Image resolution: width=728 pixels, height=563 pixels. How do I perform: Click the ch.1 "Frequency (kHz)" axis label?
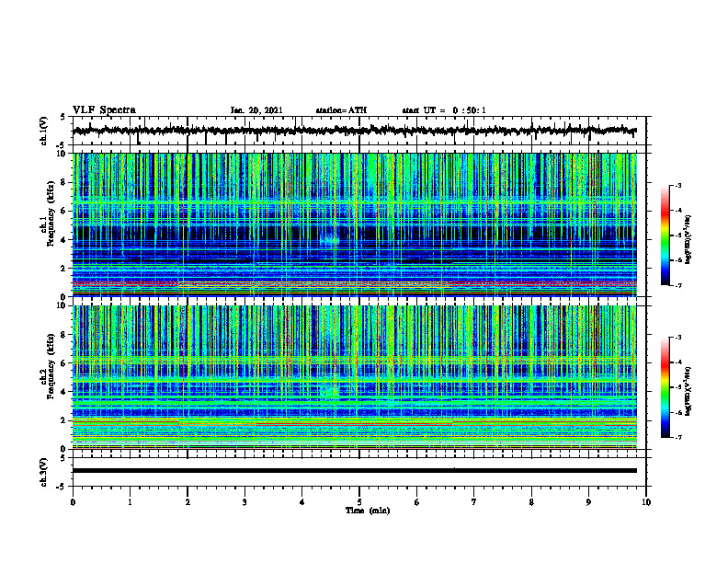[x=51, y=213]
